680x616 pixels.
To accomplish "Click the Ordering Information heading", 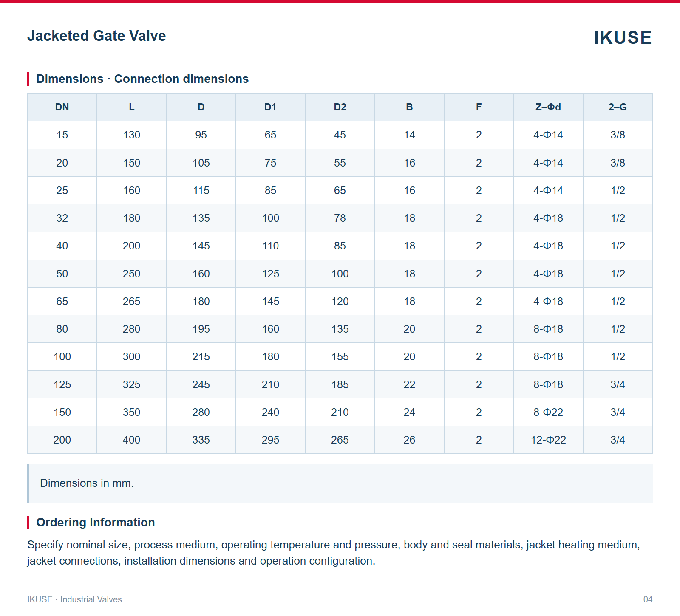I will coord(96,522).
